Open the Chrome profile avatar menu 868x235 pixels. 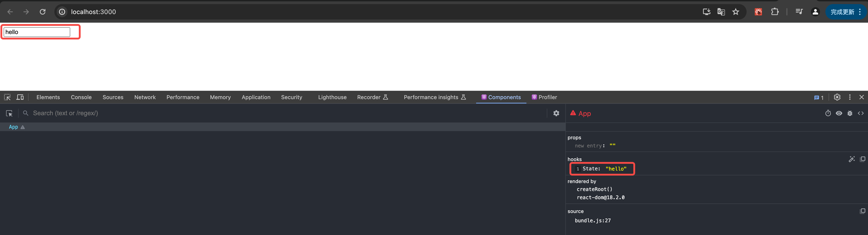(815, 12)
